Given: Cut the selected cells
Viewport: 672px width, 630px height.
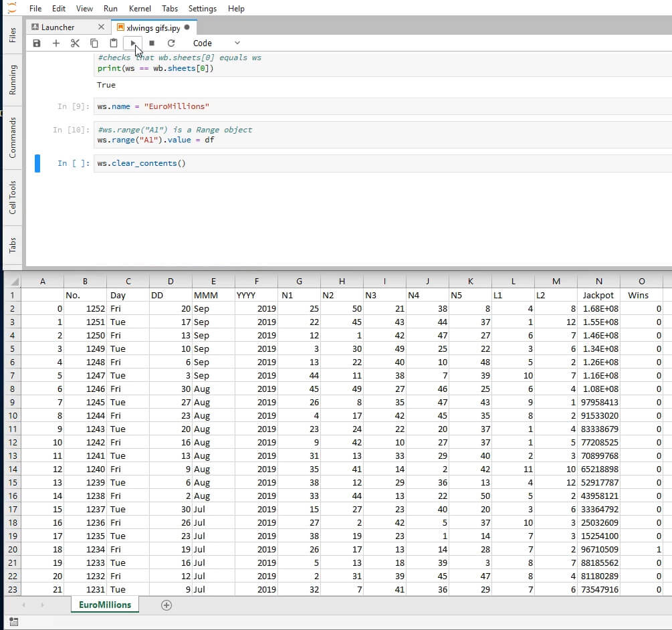Looking at the screenshot, I should [x=75, y=43].
